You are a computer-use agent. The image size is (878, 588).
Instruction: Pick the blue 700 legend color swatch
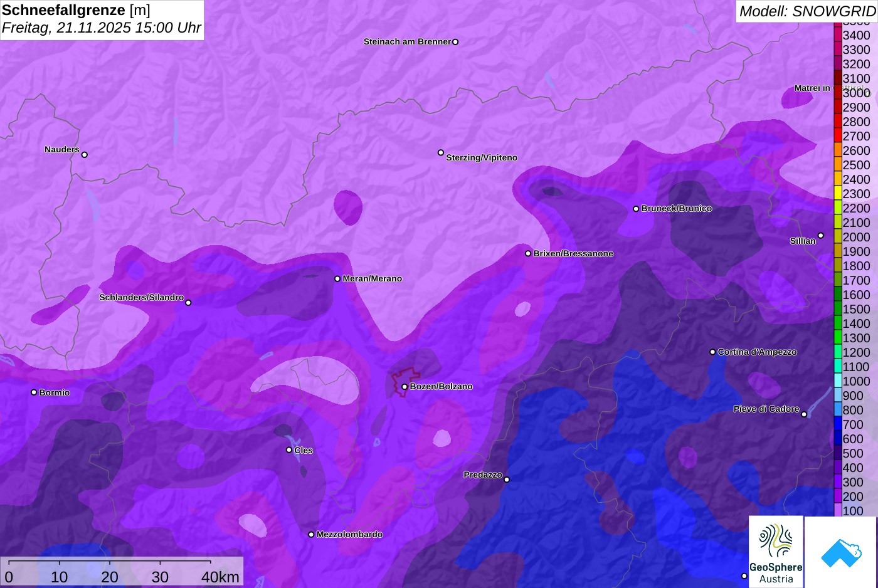point(837,424)
